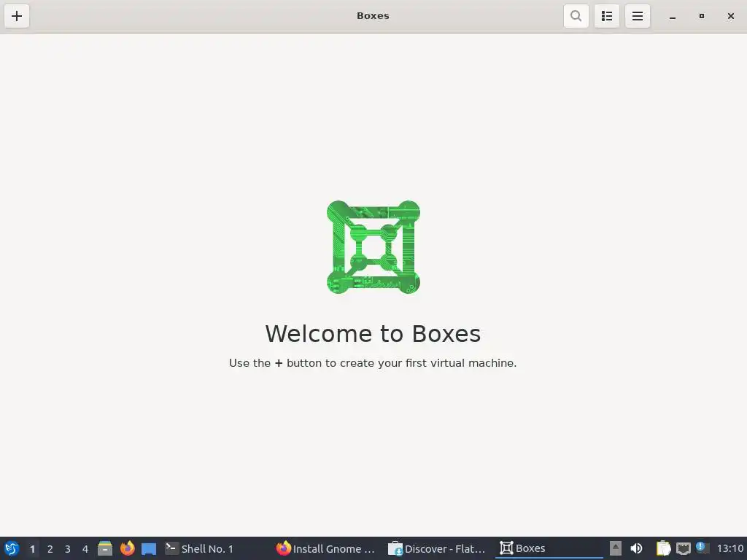Switch to workspace 3
Screen dimensions: 747x560
tap(68, 549)
